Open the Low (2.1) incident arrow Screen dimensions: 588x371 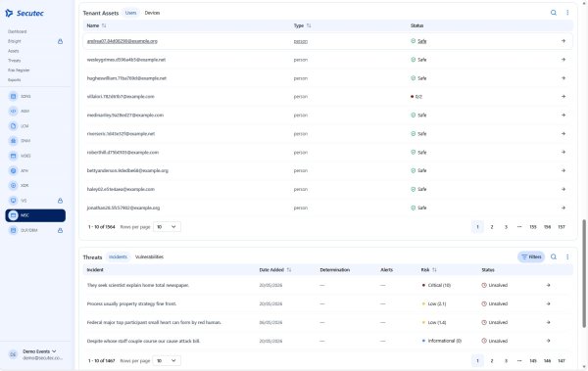(548, 303)
